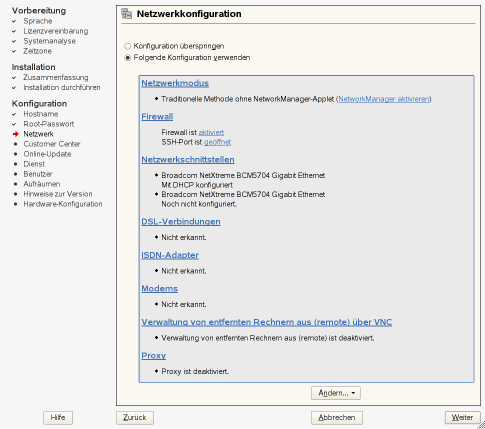Image resolution: width=485 pixels, height=429 pixels.
Task: Click the Abbrechen button
Action: (337, 418)
